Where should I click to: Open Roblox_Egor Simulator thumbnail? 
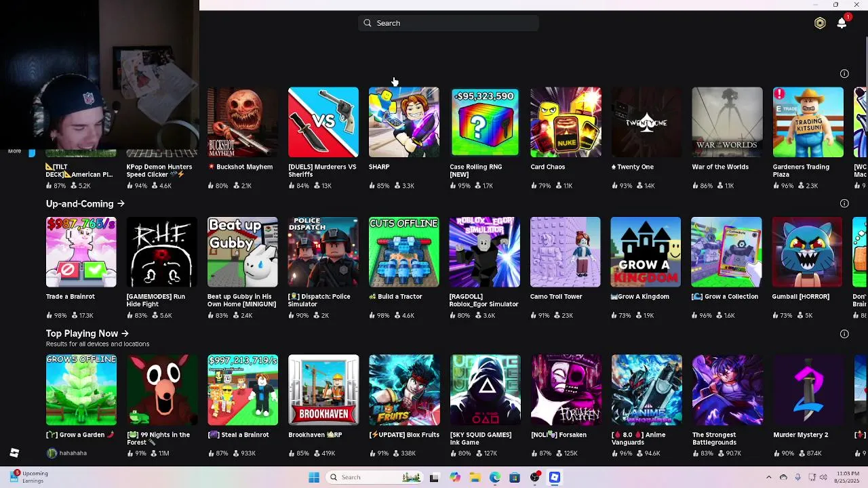point(485,252)
